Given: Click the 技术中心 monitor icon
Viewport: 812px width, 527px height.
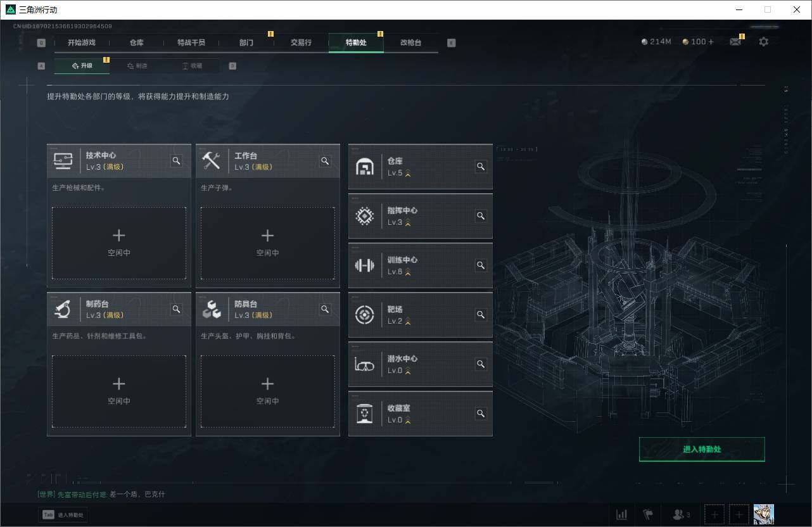Looking at the screenshot, I should point(63,161).
